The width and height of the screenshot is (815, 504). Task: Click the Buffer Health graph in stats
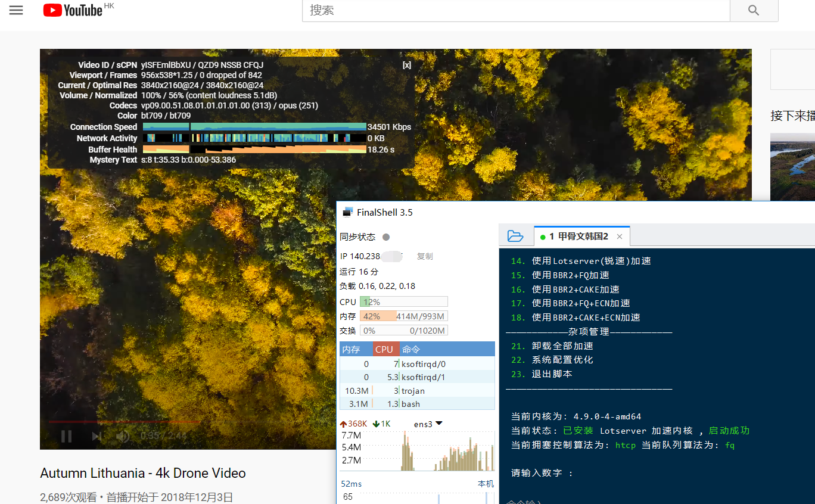[254, 150]
